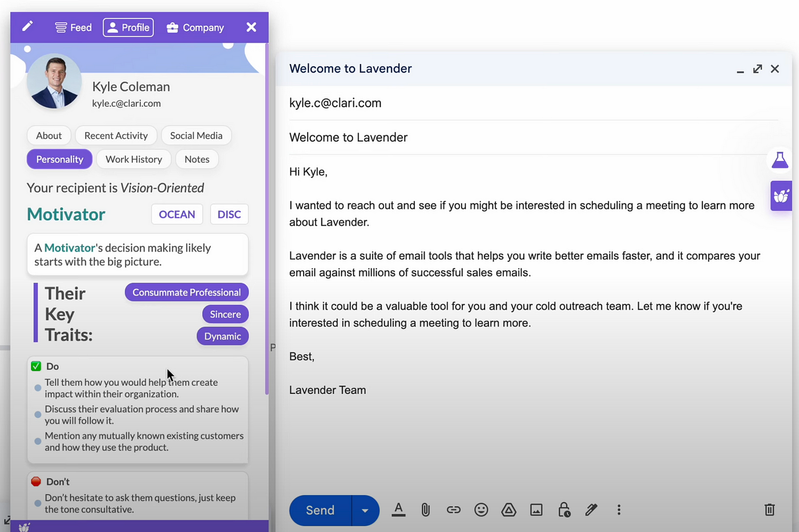The height and width of the screenshot is (532, 799).
Task: Switch to the Company tab
Action: pyautogui.click(x=195, y=27)
